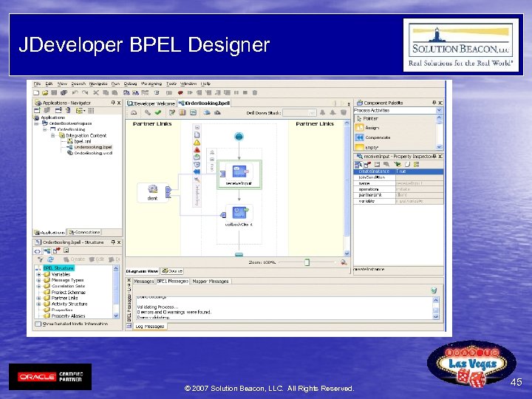Screen dimensions: 532x399
Task: Select the Log Messages bottom tab
Action: click(149, 327)
